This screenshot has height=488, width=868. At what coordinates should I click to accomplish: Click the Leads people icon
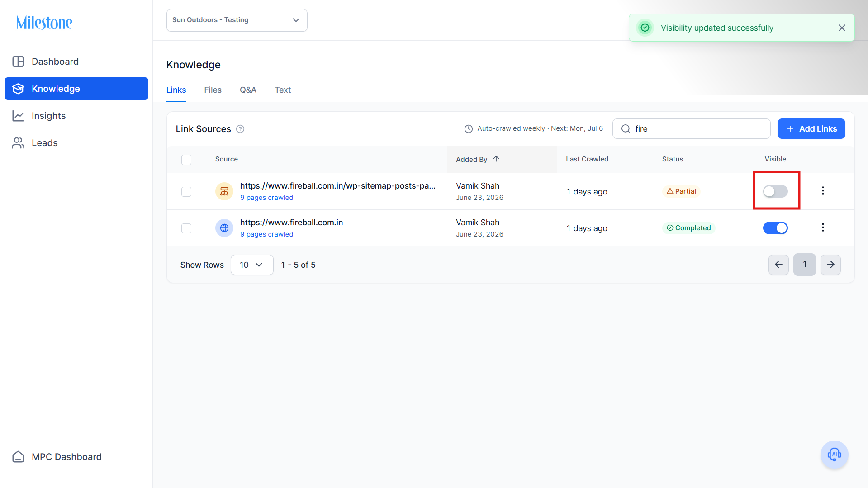click(x=18, y=143)
